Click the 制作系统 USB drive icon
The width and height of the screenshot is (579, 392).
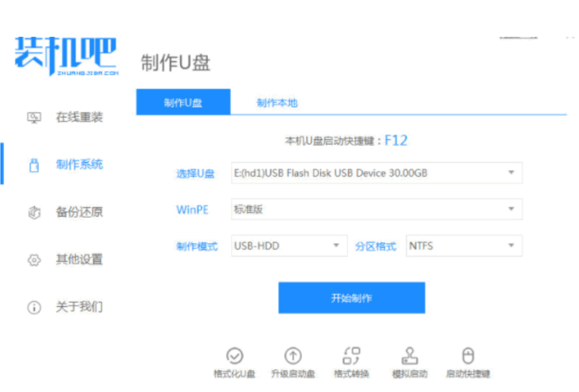coord(34,165)
